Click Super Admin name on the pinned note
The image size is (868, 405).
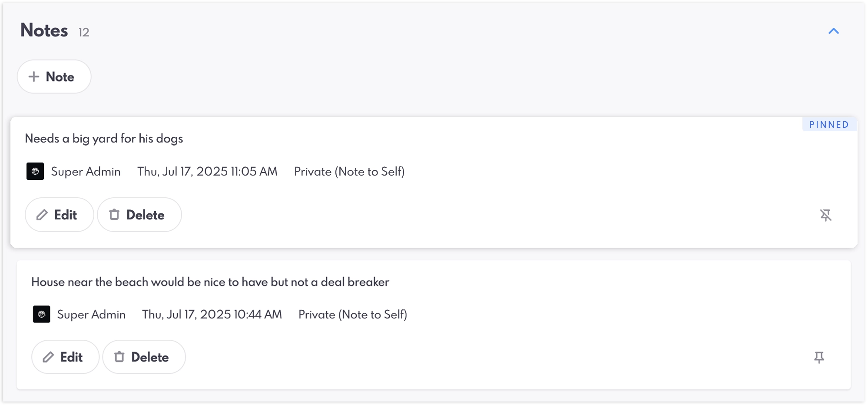click(x=86, y=172)
